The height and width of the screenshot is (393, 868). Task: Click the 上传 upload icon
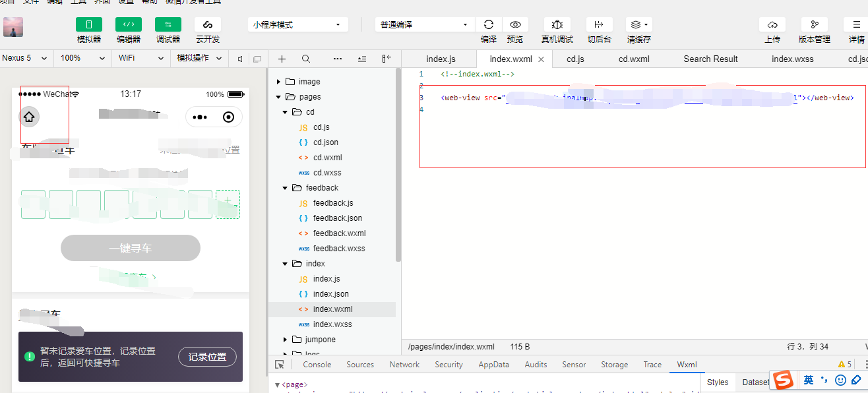click(x=772, y=24)
